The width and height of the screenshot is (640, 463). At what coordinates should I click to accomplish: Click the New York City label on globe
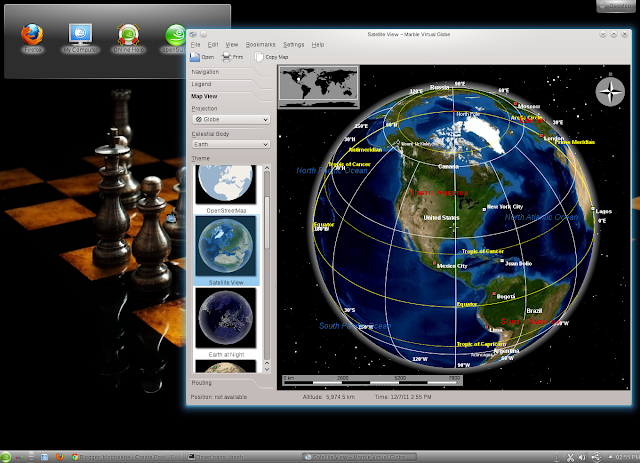coord(504,207)
